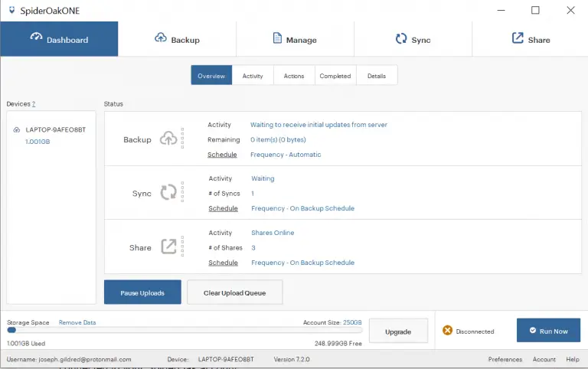Open the Sync Schedule link
Viewport: 588px width, 369px height.
pos(223,208)
